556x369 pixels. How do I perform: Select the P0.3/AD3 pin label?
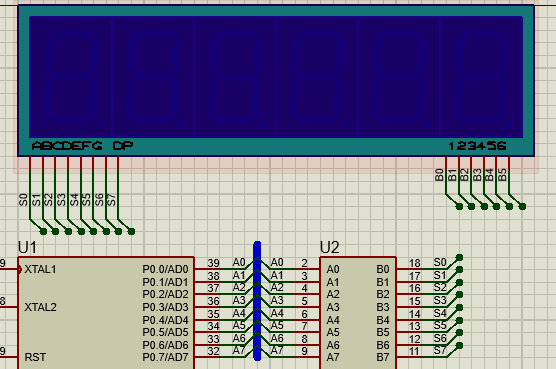pos(165,307)
